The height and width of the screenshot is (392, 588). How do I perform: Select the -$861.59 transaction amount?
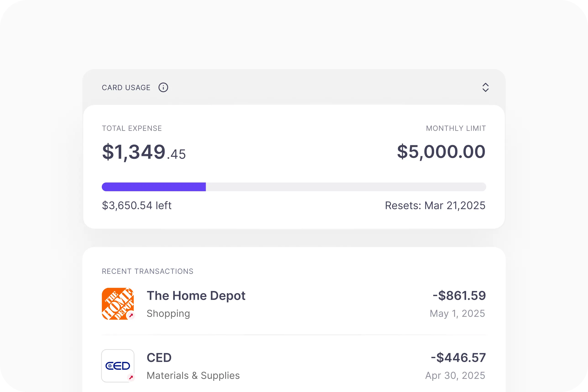[459, 296]
